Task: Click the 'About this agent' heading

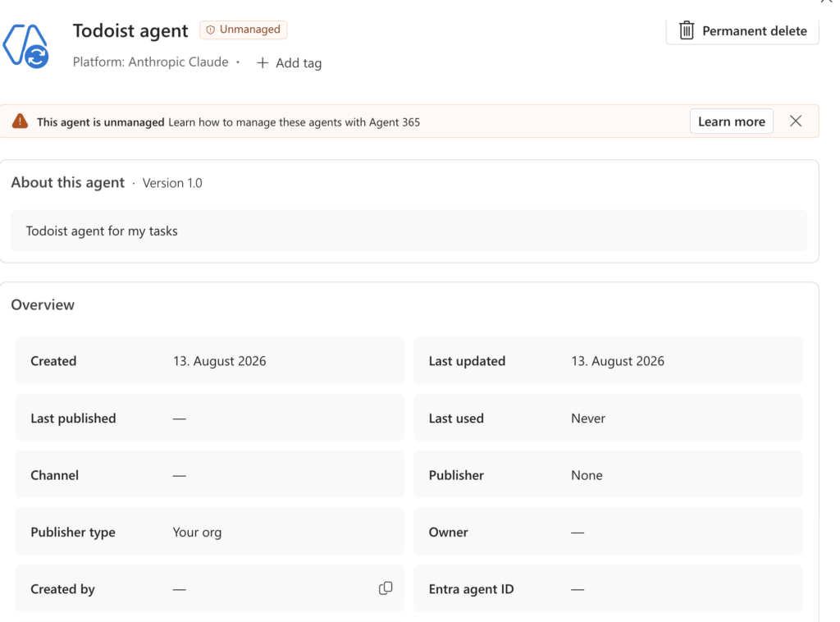Action: [x=67, y=183]
